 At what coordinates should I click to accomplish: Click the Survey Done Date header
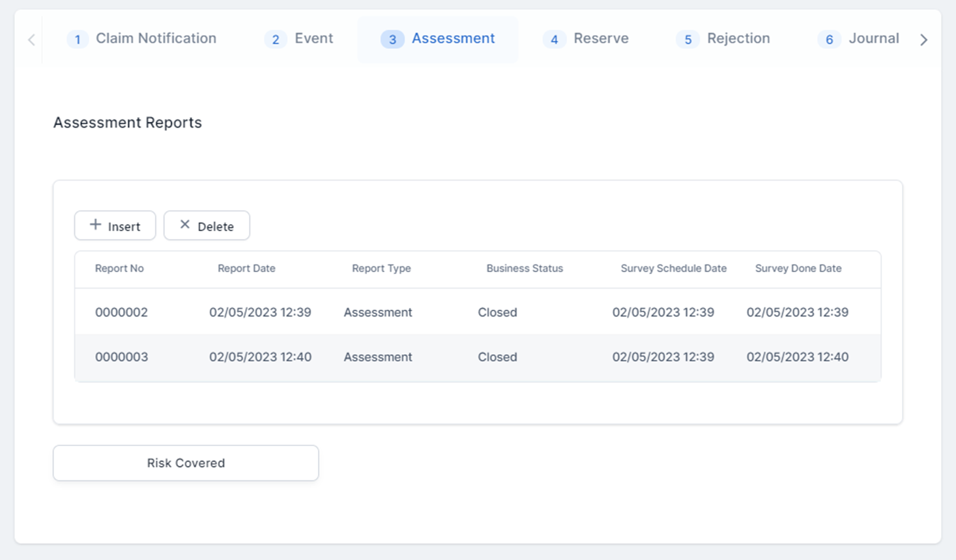click(x=798, y=268)
